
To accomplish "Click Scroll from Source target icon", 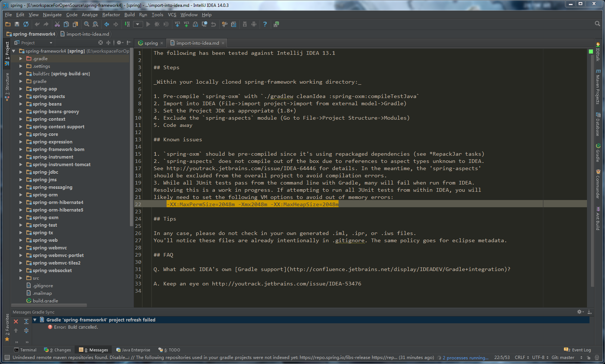I will [101, 43].
